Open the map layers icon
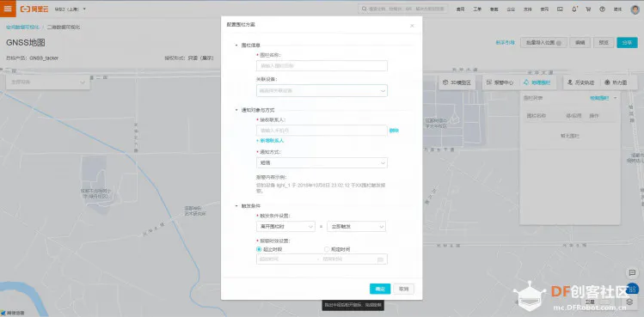 (x=630, y=302)
